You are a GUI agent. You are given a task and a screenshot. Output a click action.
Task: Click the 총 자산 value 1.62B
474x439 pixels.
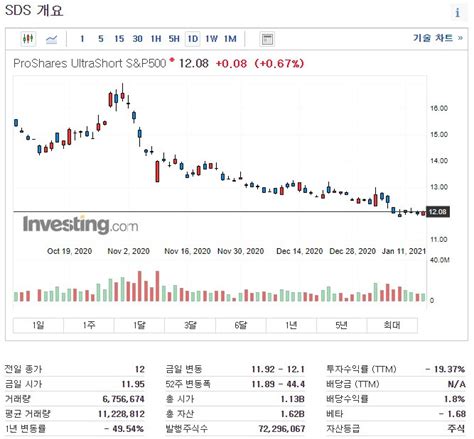click(293, 414)
